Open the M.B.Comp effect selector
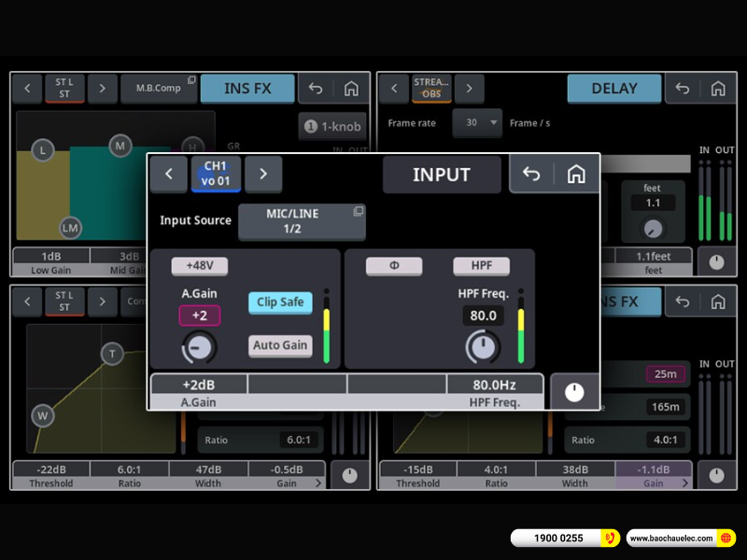747x560 pixels. tap(159, 89)
